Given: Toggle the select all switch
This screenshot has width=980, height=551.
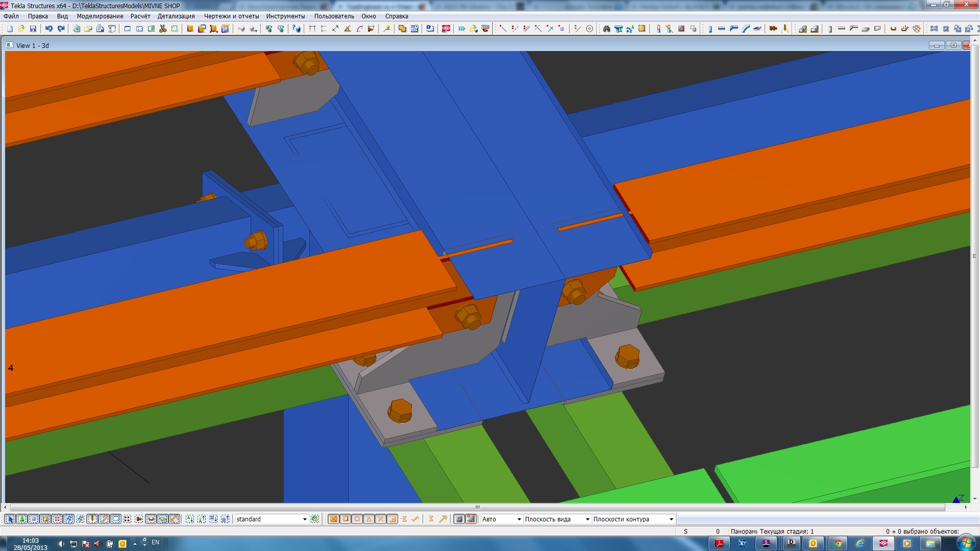Looking at the screenshot, I should tap(10, 519).
